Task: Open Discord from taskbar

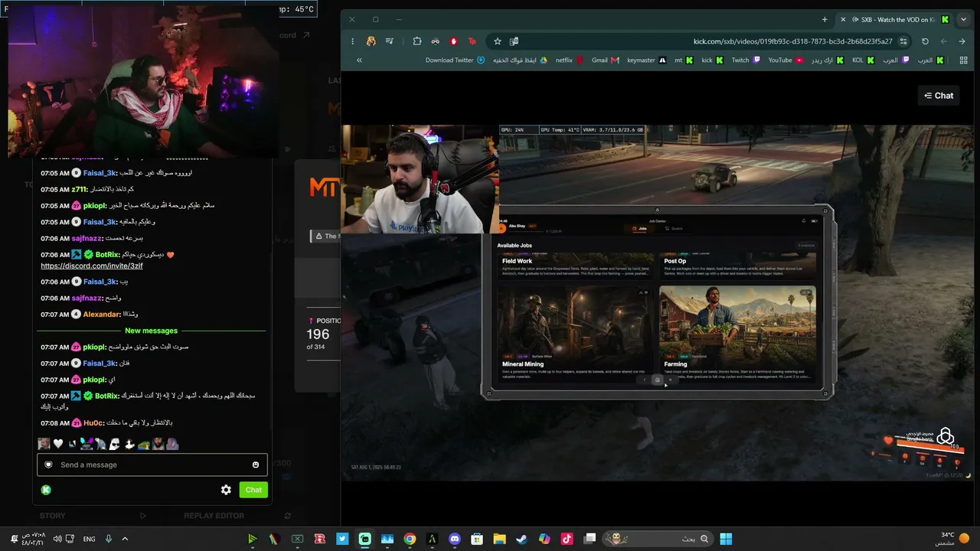Action: (x=455, y=539)
